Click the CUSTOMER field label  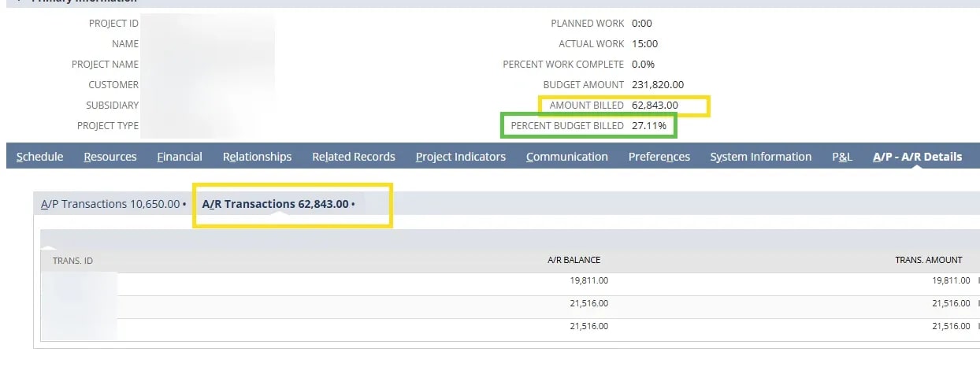click(113, 84)
